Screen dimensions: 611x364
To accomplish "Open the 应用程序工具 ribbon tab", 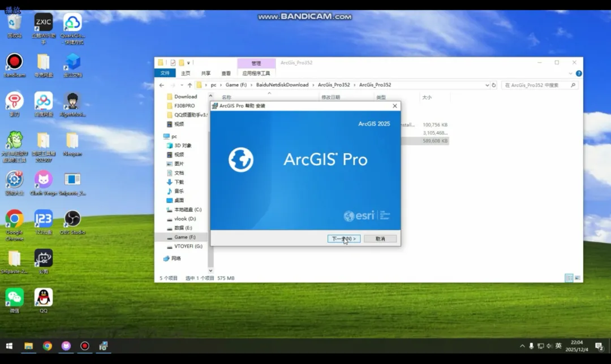I will click(256, 73).
